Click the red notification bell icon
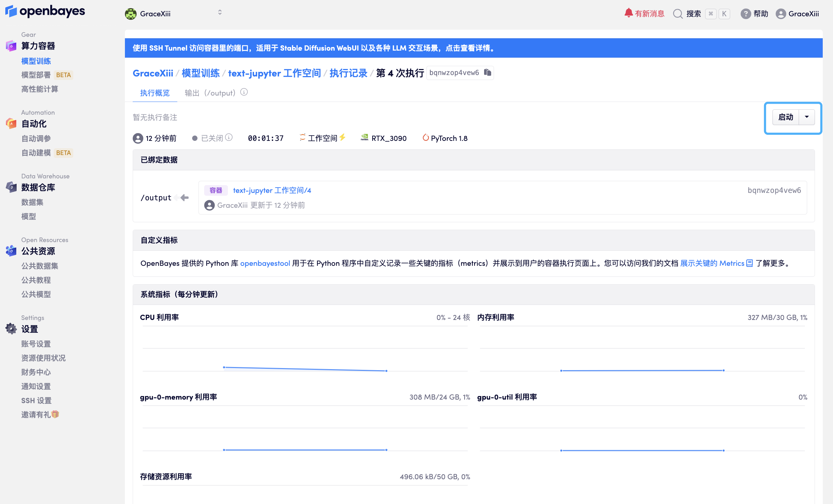833x504 pixels. coord(628,13)
